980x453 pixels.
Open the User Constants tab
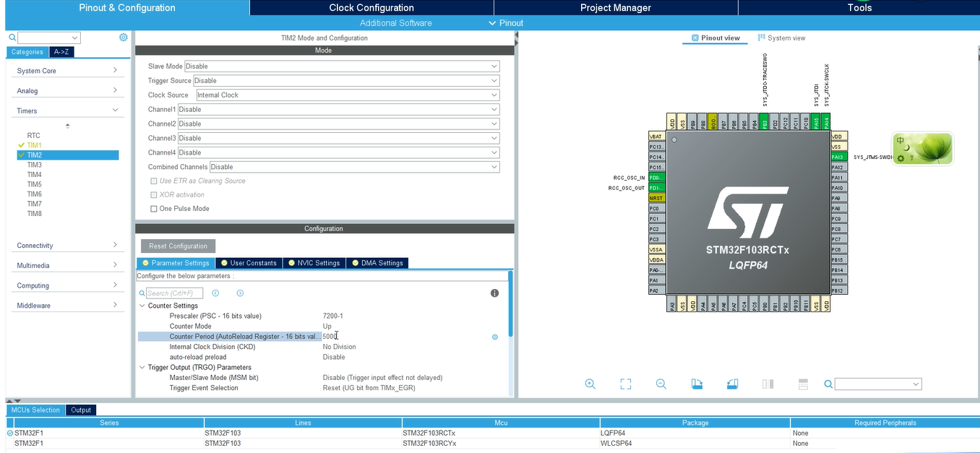[x=249, y=263]
